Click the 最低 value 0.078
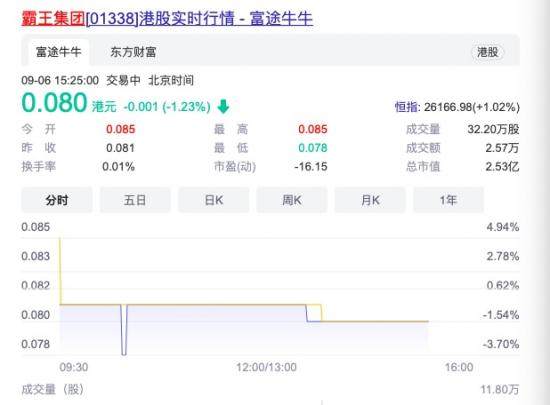 click(313, 148)
